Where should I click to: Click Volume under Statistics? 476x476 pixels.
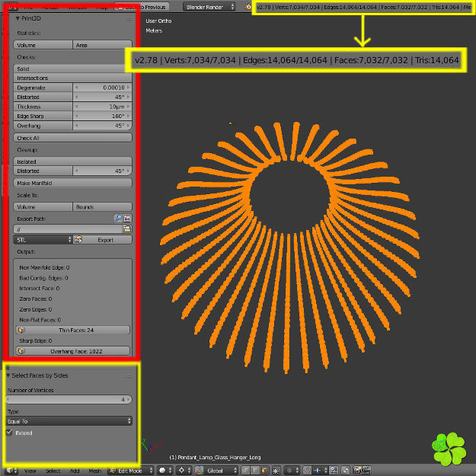click(x=43, y=45)
